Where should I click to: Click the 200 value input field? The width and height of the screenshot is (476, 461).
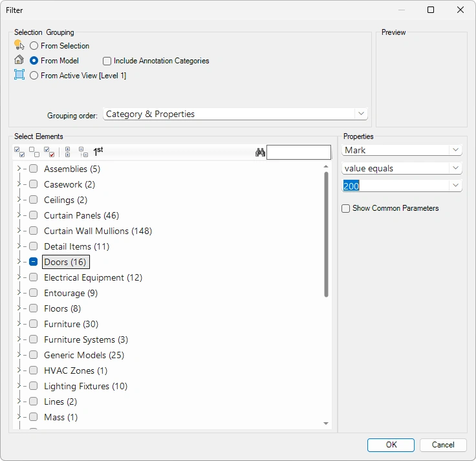coord(396,186)
